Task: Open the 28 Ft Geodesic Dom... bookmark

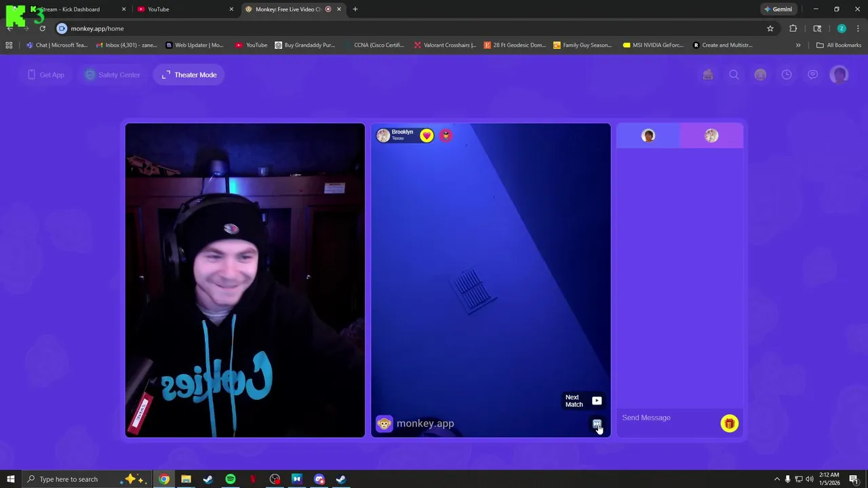Action: click(x=515, y=45)
